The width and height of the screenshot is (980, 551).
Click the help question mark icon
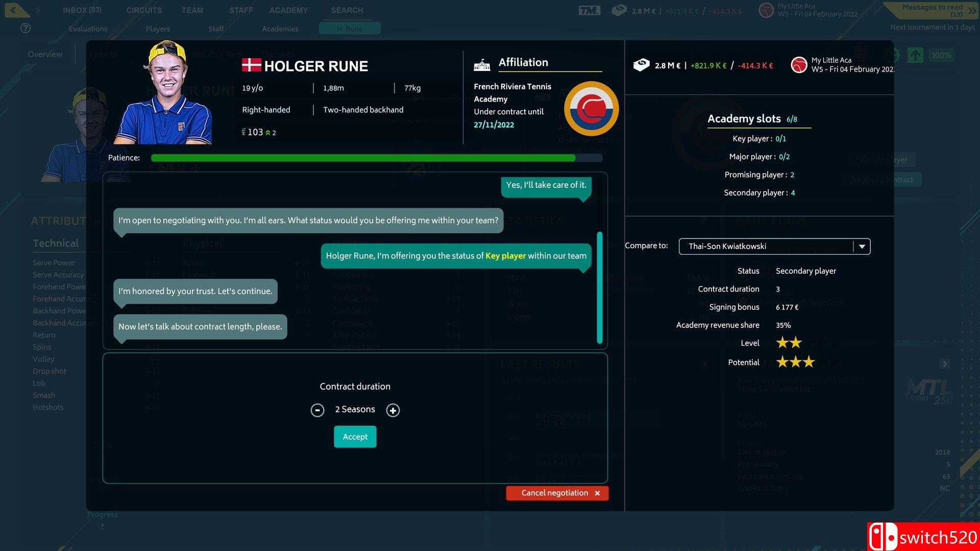tap(25, 28)
